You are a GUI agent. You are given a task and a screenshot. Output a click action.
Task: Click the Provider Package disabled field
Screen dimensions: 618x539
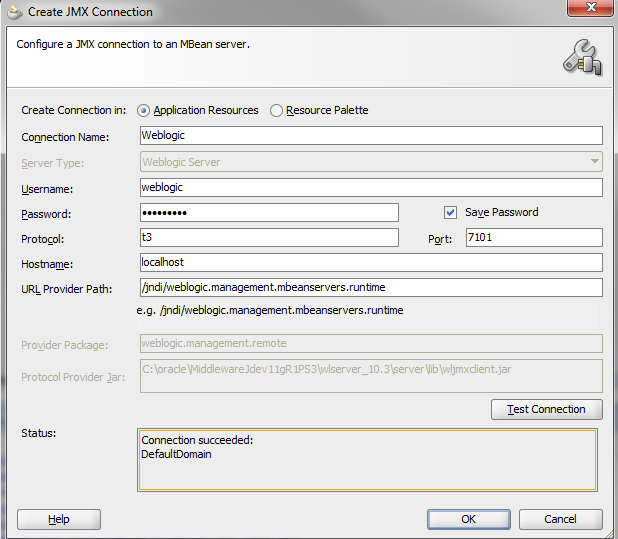click(371, 344)
